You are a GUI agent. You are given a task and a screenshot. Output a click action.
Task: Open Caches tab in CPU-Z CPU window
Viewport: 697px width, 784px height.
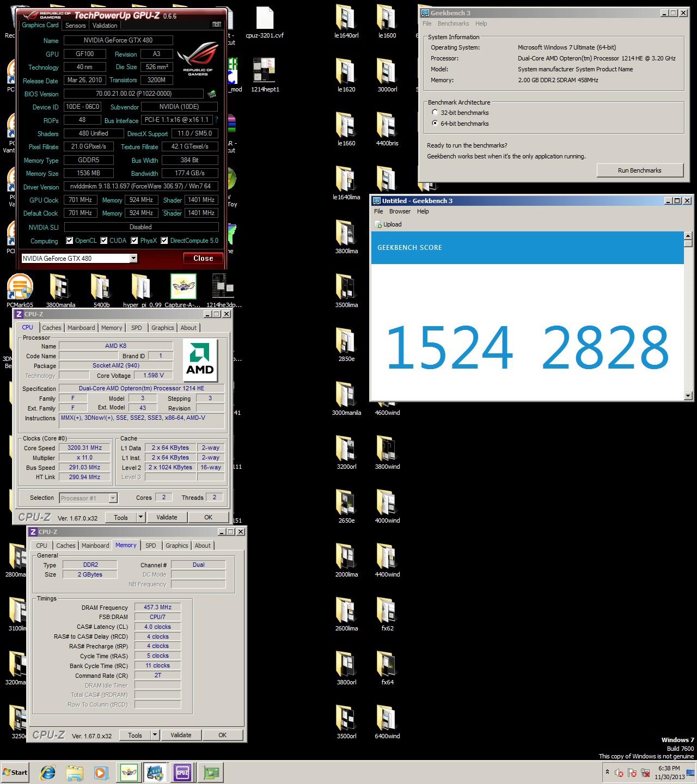coord(52,328)
